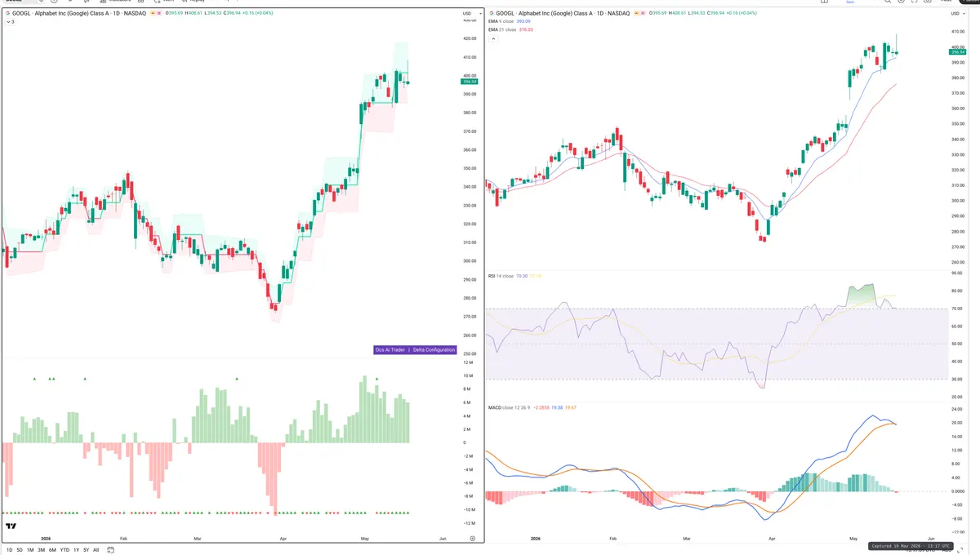Click EMA 9 value 393.09

(524, 21)
